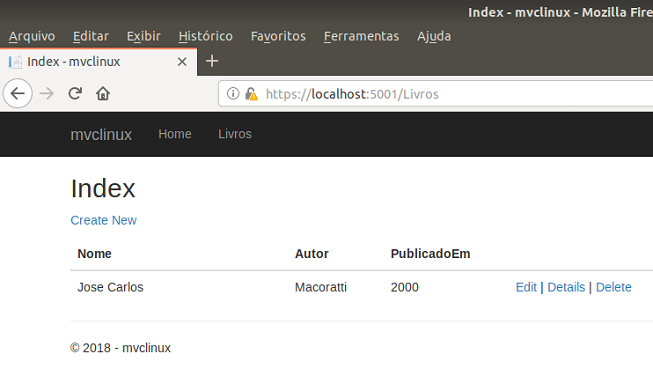Open the Ajuda menu
Screen dimensions: 653x391
[x=434, y=36]
